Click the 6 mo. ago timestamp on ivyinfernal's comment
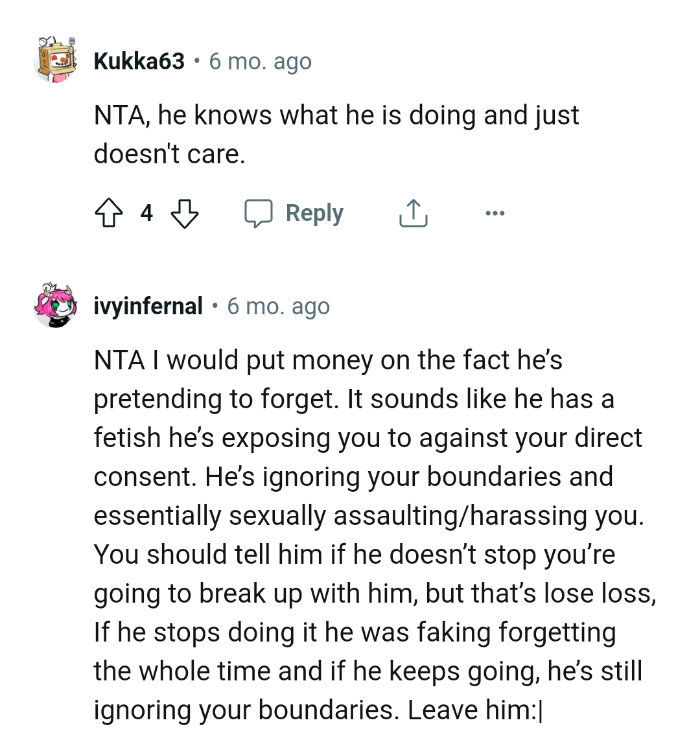The width and height of the screenshot is (700, 753). click(x=279, y=306)
